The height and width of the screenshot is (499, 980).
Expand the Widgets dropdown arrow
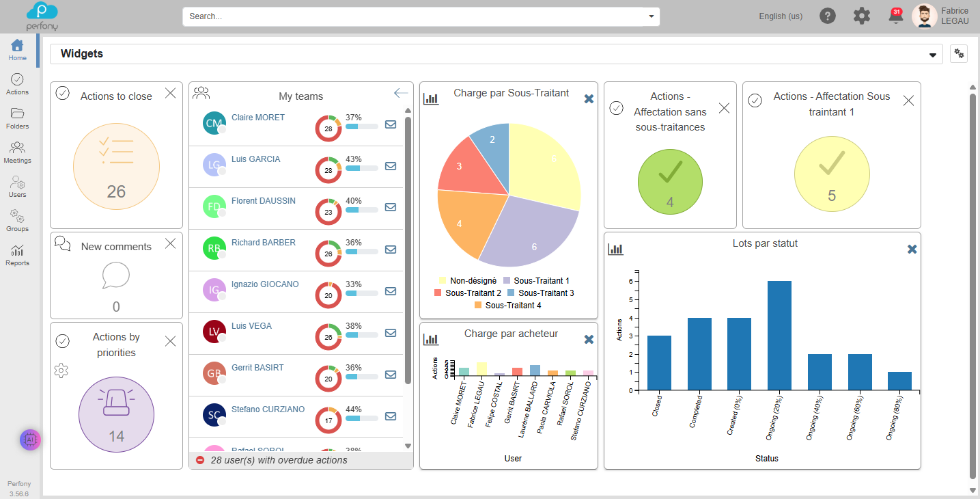pyautogui.click(x=932, y=55)
